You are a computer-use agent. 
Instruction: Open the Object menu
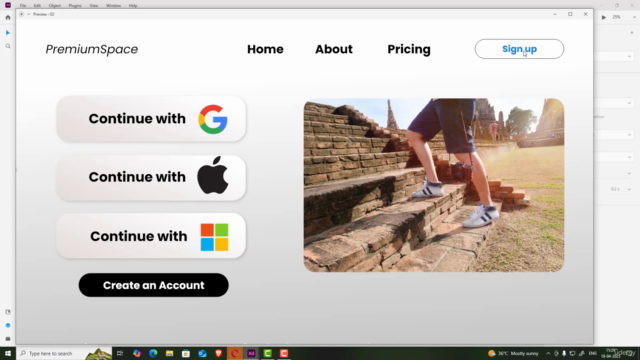click(55, 6)
